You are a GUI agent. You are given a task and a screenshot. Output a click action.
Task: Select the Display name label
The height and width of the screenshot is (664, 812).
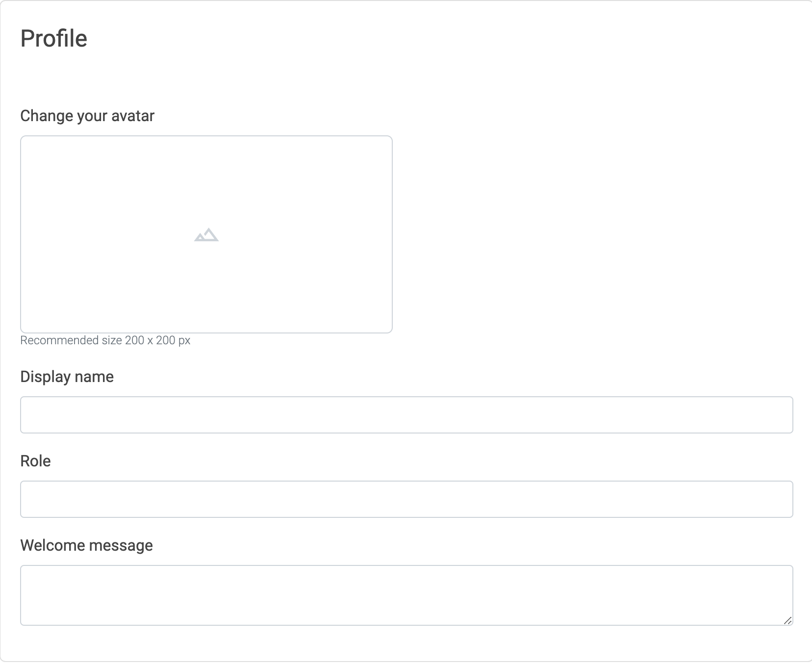67,377
